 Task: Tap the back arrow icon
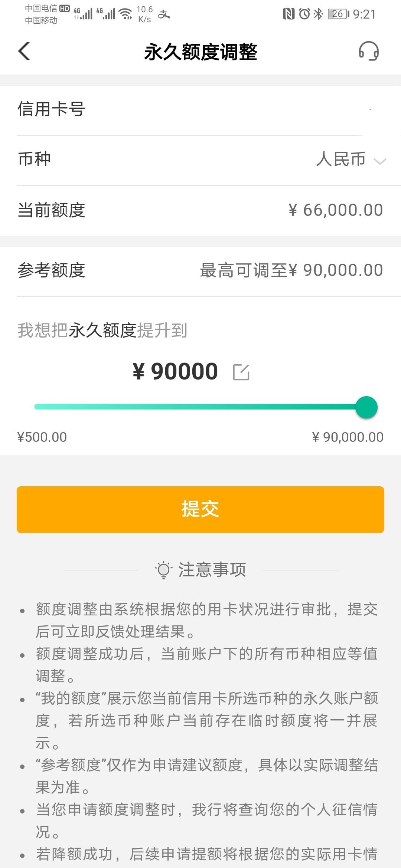pyautogui.click(x=24, y=51)
